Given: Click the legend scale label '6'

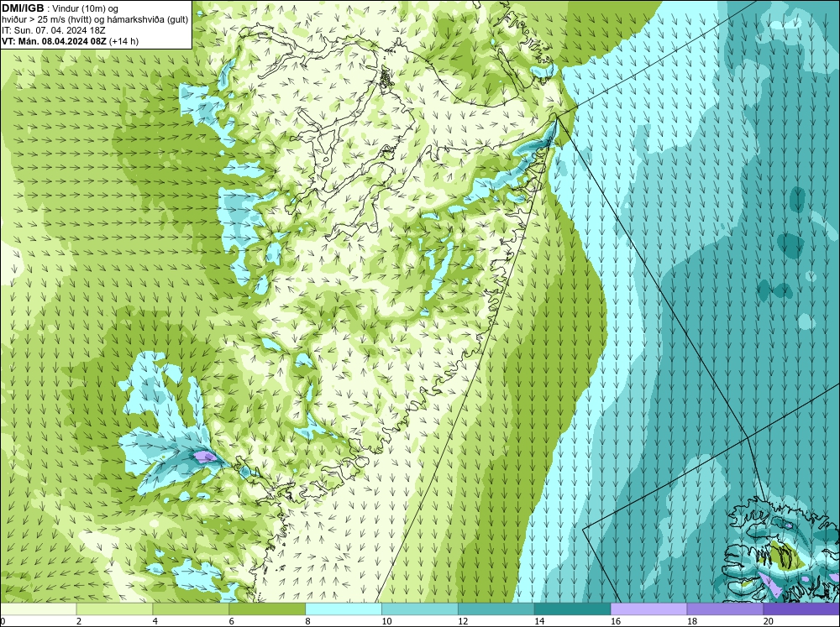Looking at the screenshot, I should [232, 621].
